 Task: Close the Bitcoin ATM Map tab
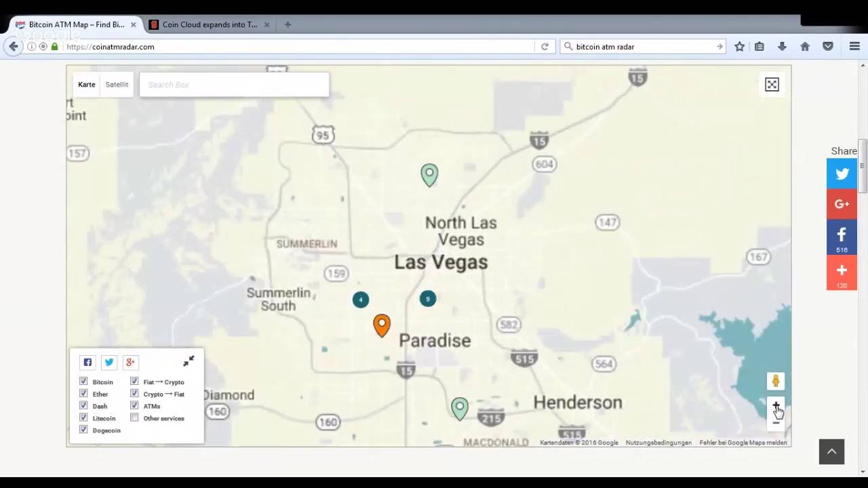(133, 24)
